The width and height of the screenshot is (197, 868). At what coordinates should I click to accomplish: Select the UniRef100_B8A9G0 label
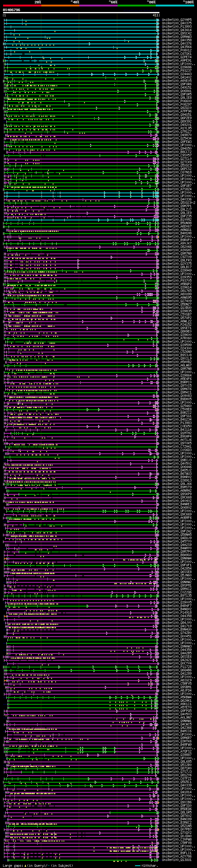[176, 555]
